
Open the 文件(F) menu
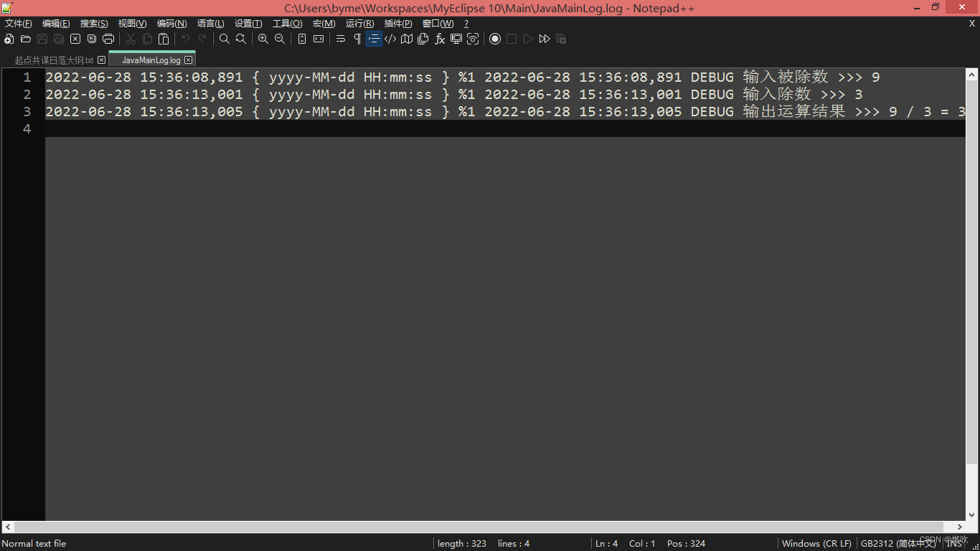coord(19,24)
